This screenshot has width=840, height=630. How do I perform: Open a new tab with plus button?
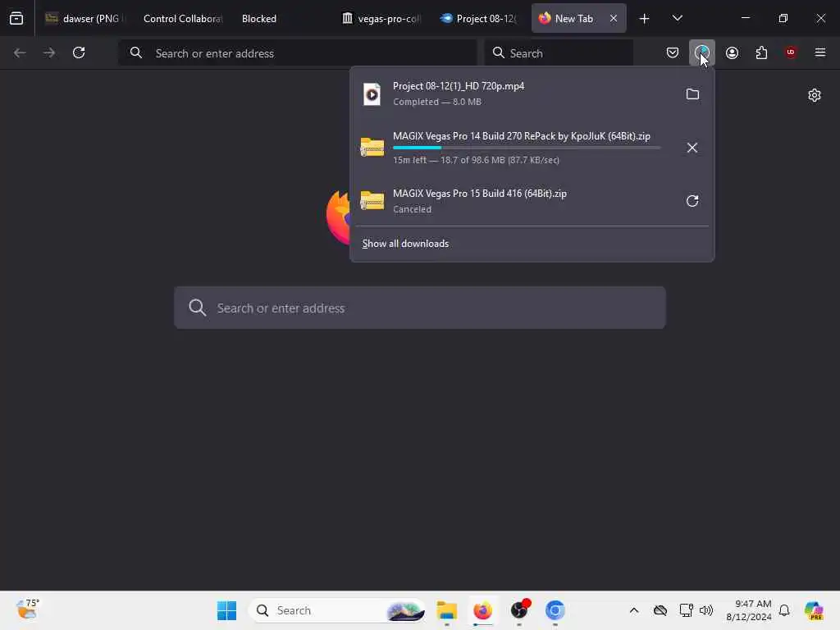tap(644, 18)
